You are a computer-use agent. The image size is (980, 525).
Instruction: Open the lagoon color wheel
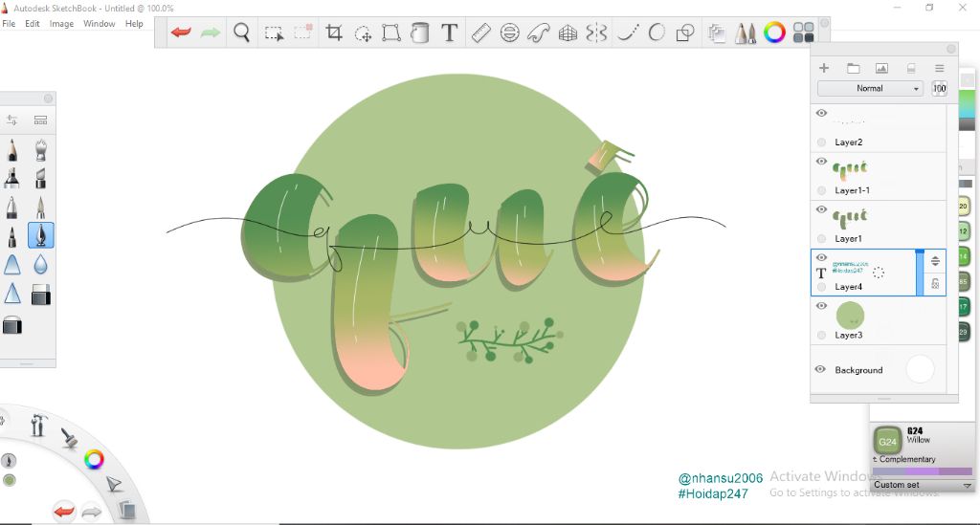[x=94, y=460]
